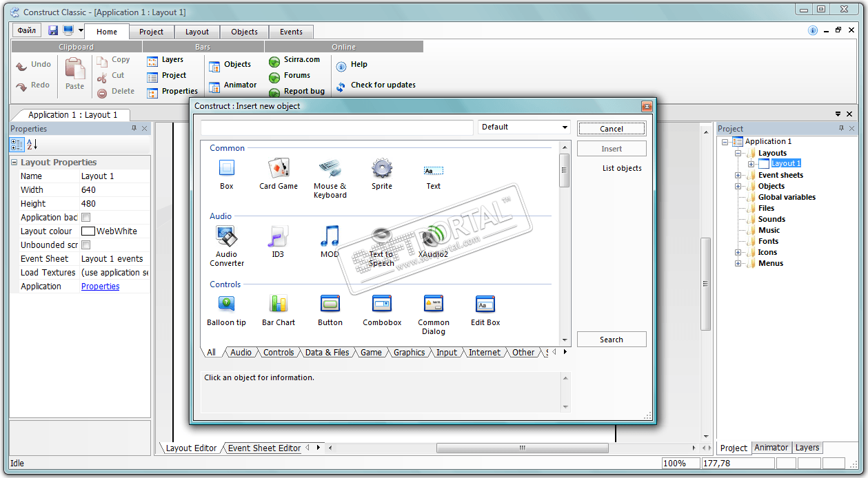868x478 pixels.
Task: Click the Insert button
Action: point(612,149)
